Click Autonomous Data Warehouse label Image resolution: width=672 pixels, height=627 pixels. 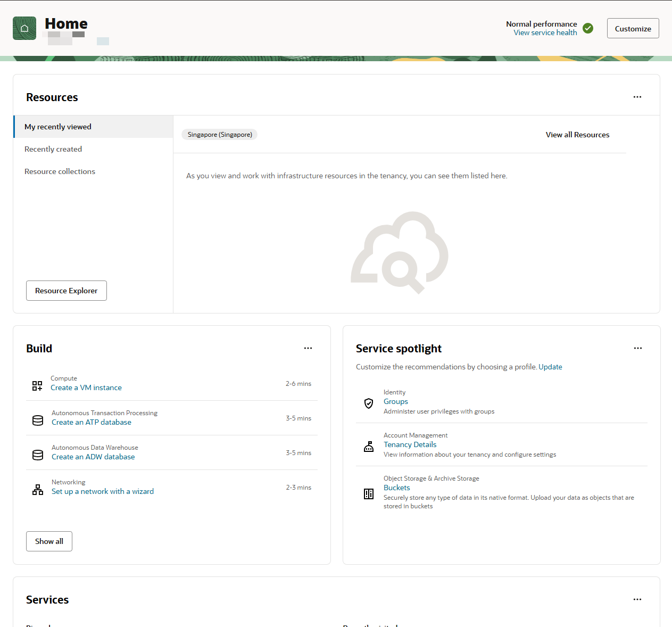pyautogui.click(x=95, y=448)
